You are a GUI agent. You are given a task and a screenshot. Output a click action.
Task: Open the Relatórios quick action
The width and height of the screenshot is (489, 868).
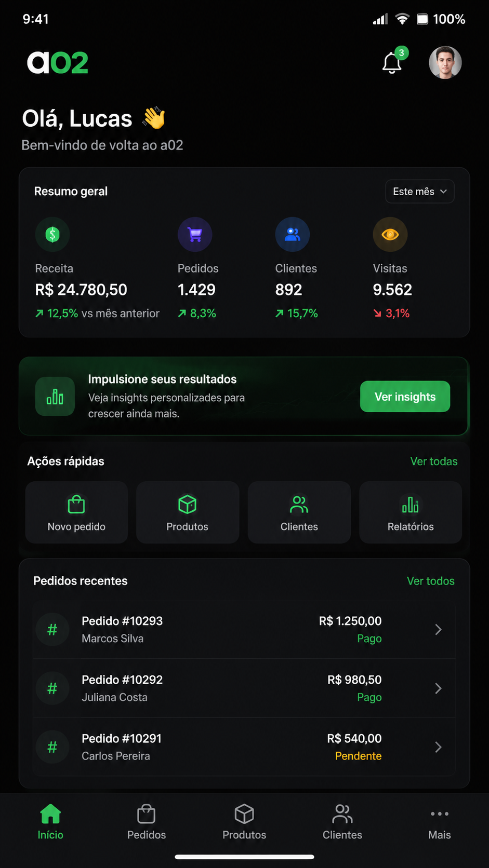(411, 512)
